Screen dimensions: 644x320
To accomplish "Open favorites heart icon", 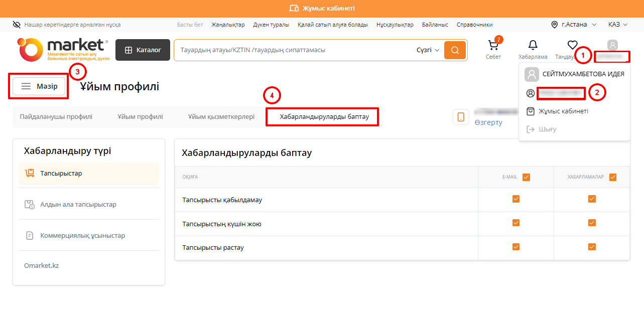I will point(572,46).
